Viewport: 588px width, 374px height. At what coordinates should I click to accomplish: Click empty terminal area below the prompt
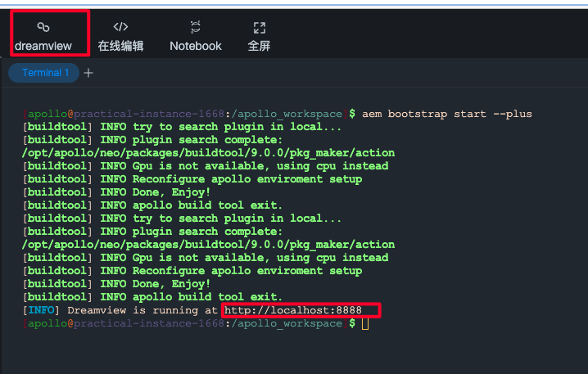point(295,350)
